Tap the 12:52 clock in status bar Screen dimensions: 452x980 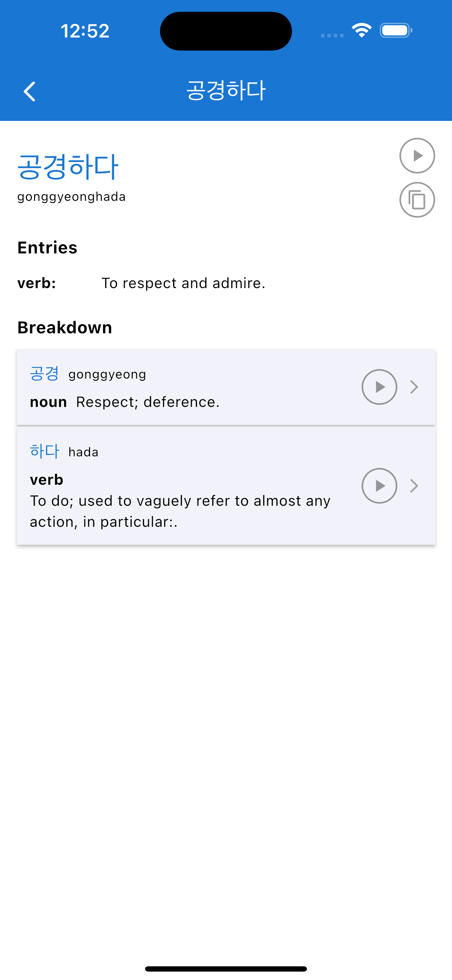pos(85,31)
